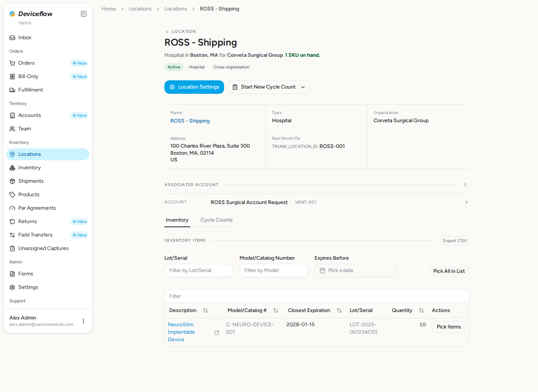Click Location Settings button
The image size is (538, 392).
(x=194, y=87)
